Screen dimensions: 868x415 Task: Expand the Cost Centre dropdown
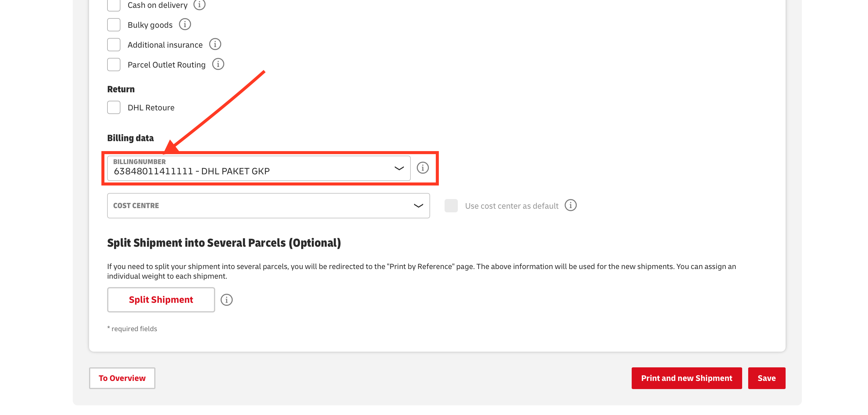pos(268,206)
